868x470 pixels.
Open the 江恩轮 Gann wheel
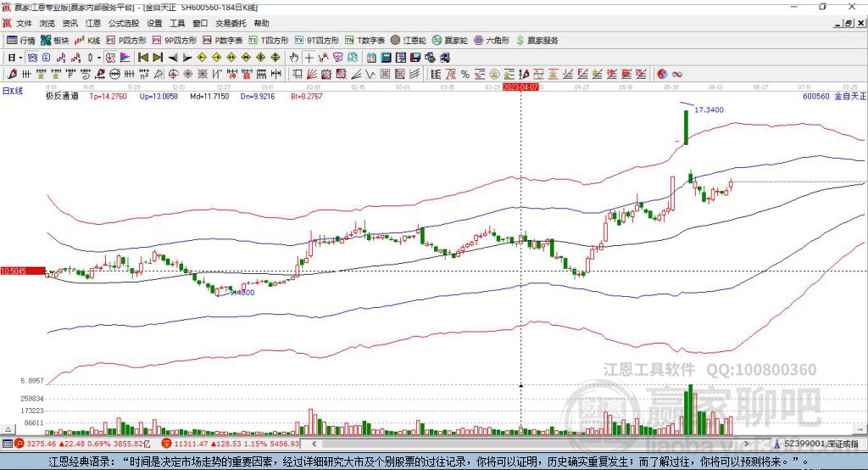[409, 41]
